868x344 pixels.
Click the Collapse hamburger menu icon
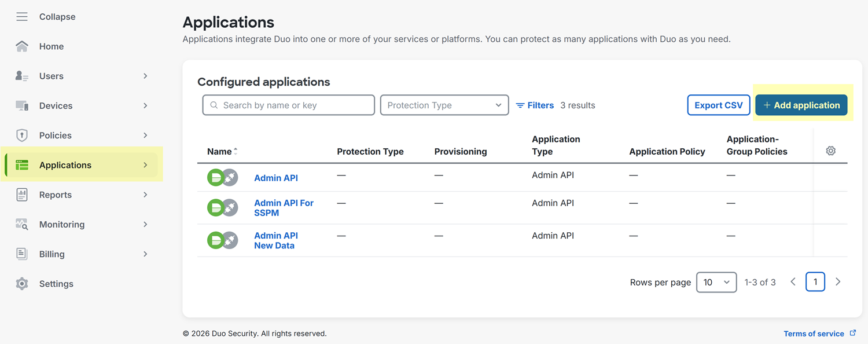(x=22, y=17)
